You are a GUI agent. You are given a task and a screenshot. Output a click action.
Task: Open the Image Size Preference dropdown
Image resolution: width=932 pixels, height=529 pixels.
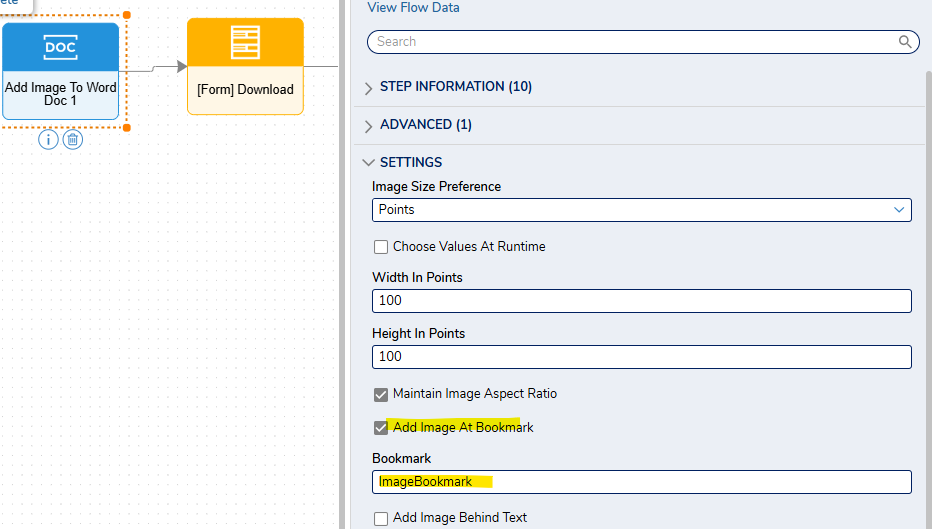coord(641,210)
